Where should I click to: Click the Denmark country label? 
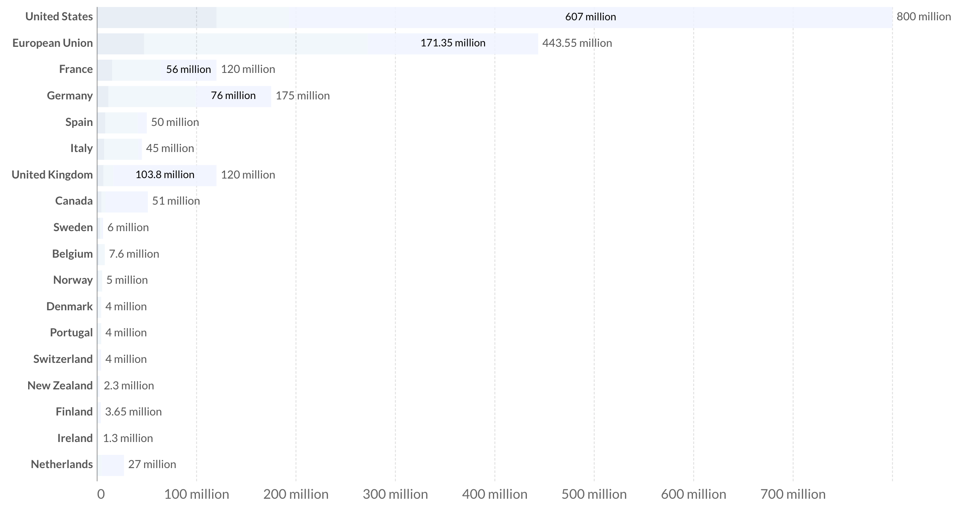point(70,307)
